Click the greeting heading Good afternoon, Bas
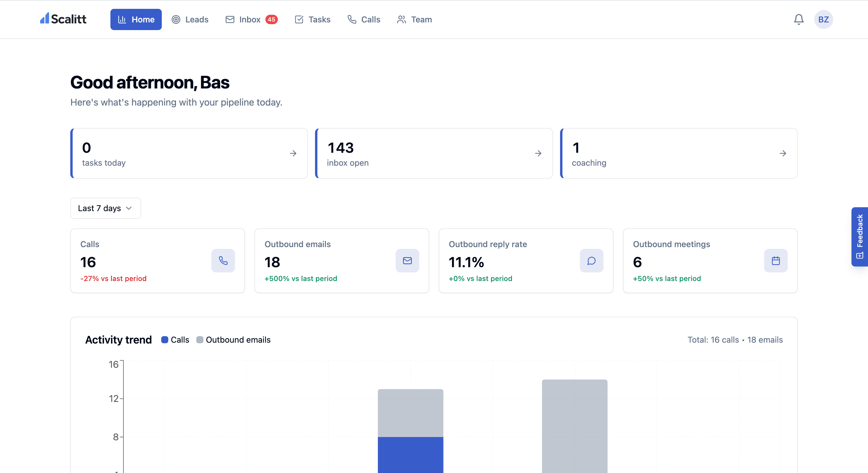 point(150,82)
